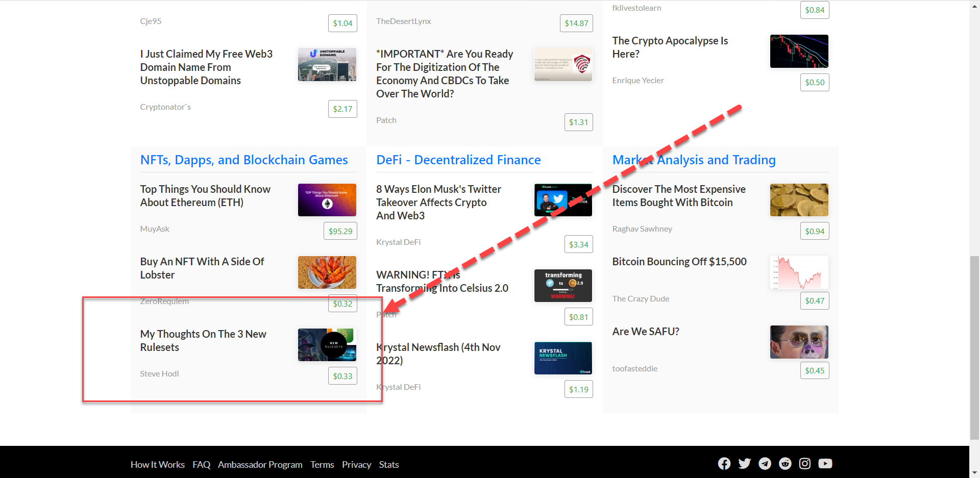
Task: Click the $3.34 reward badge
Action: click(x=579, y=244)
